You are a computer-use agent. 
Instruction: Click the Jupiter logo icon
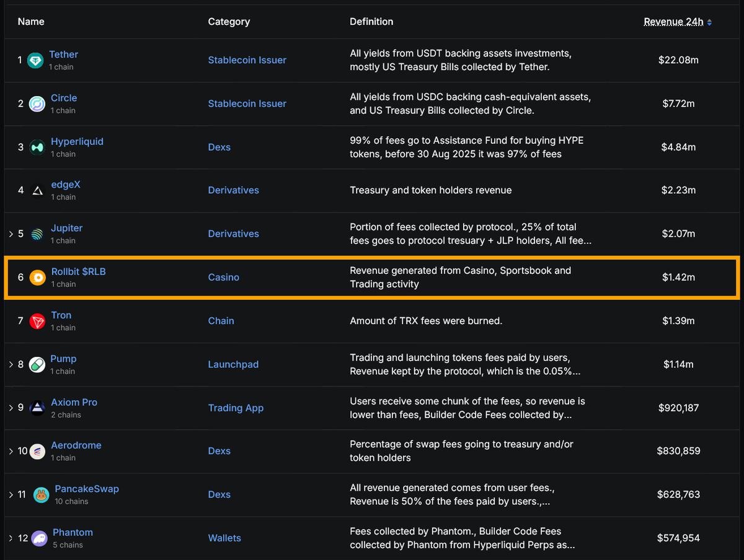click(37, 234)
